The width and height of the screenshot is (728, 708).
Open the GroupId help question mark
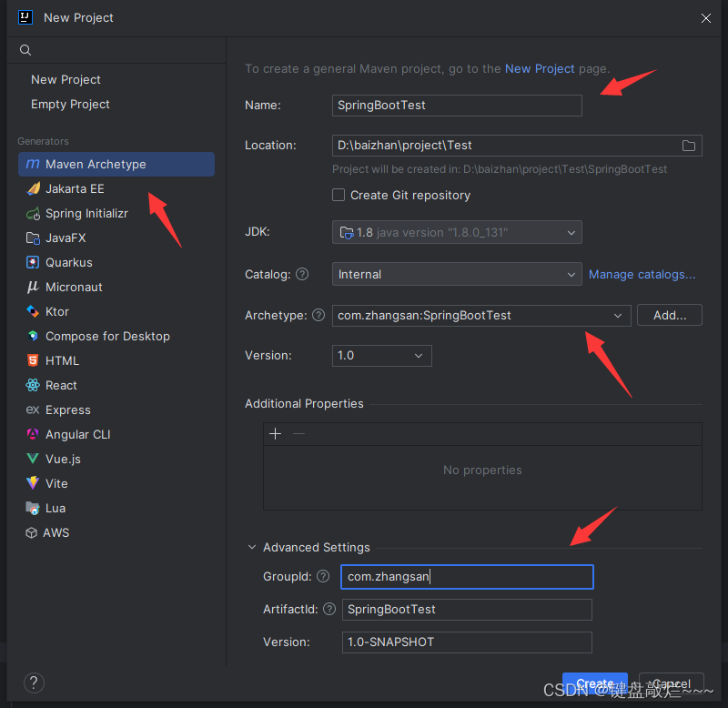(323, 576)
